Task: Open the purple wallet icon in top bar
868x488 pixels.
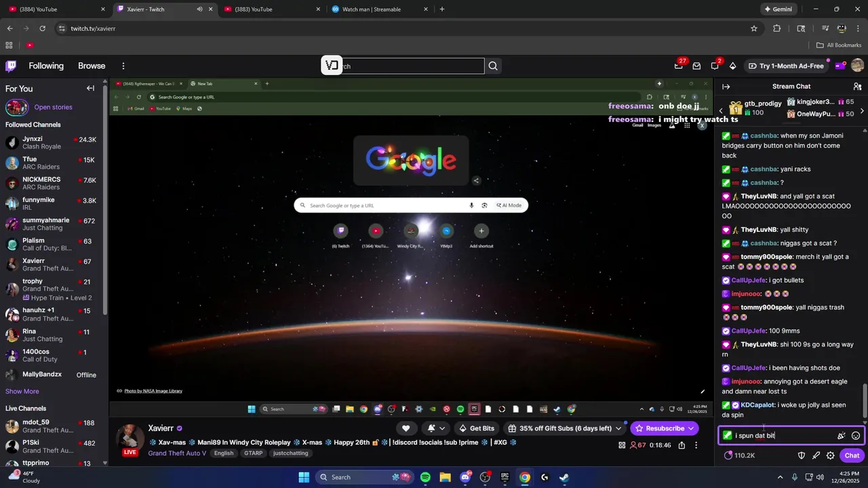Action: (x=840, y=66)
